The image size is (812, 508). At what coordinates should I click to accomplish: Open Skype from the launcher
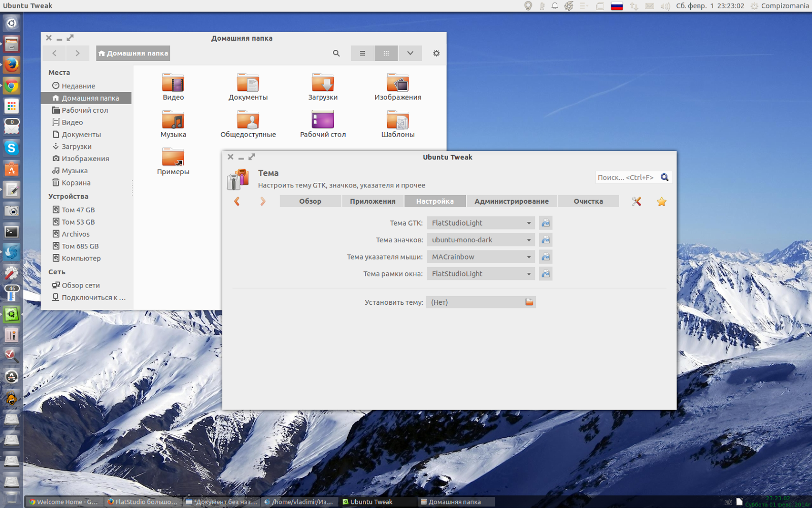pyautogui.click(x=12, y=148)
